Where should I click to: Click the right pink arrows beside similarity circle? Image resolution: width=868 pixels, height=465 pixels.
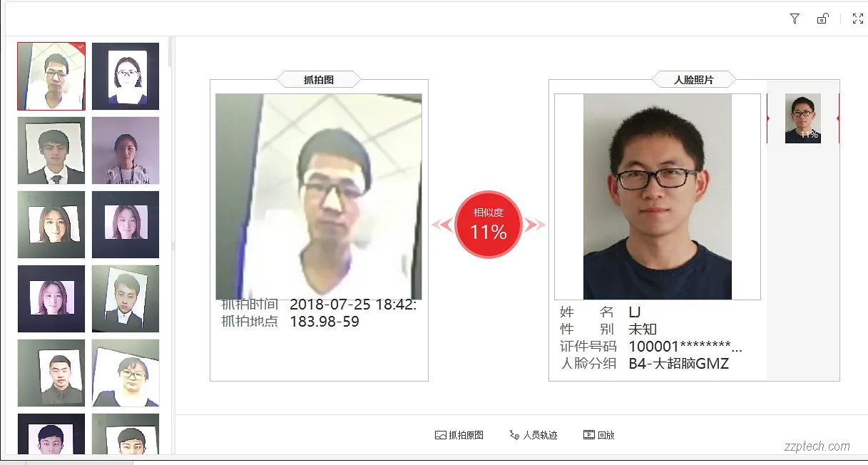[x=535, y=225]
